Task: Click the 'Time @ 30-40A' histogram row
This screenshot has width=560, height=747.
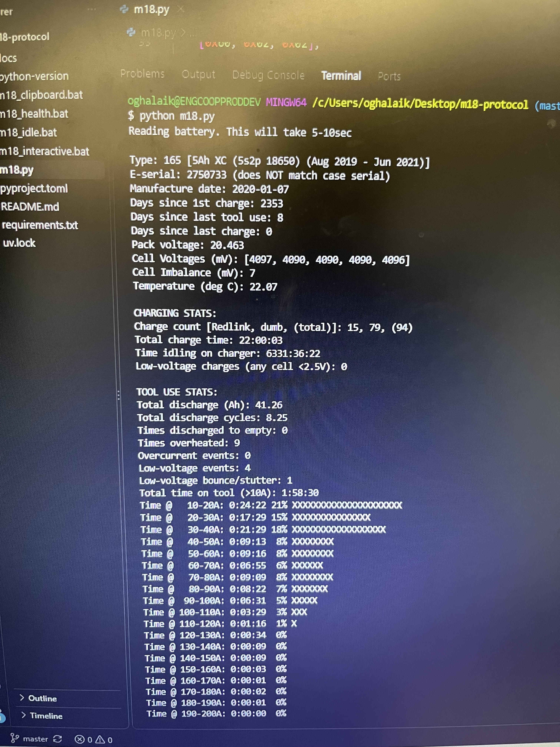Action: (x=263, y=529)
